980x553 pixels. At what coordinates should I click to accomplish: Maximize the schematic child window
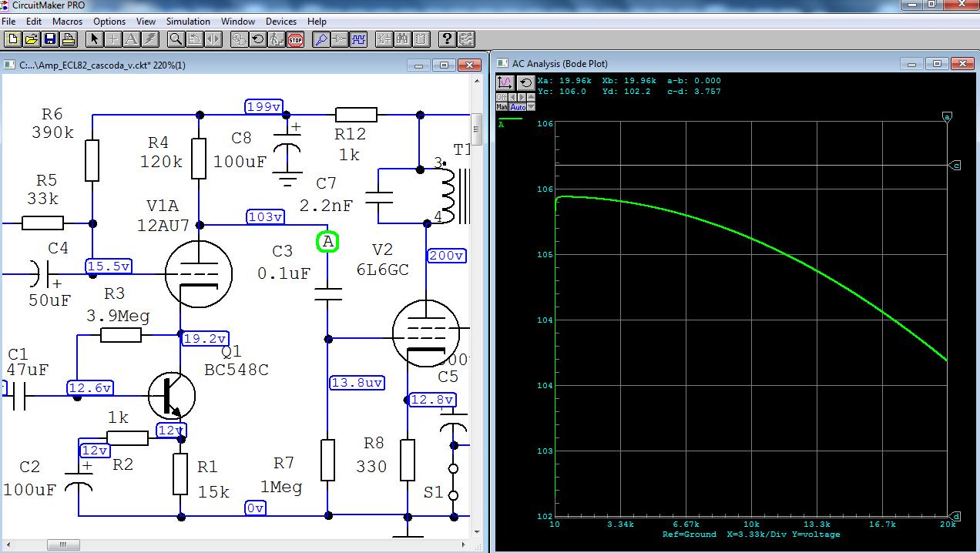point(445,65)
